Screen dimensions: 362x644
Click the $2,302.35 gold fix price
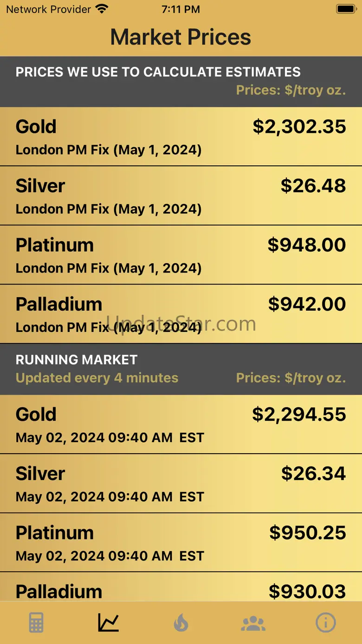point(299,127)
